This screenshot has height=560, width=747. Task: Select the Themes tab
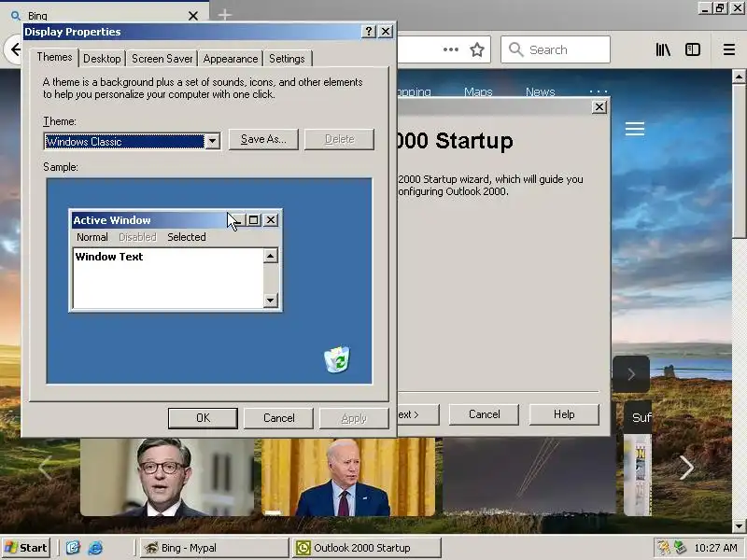tap(54, 57)
